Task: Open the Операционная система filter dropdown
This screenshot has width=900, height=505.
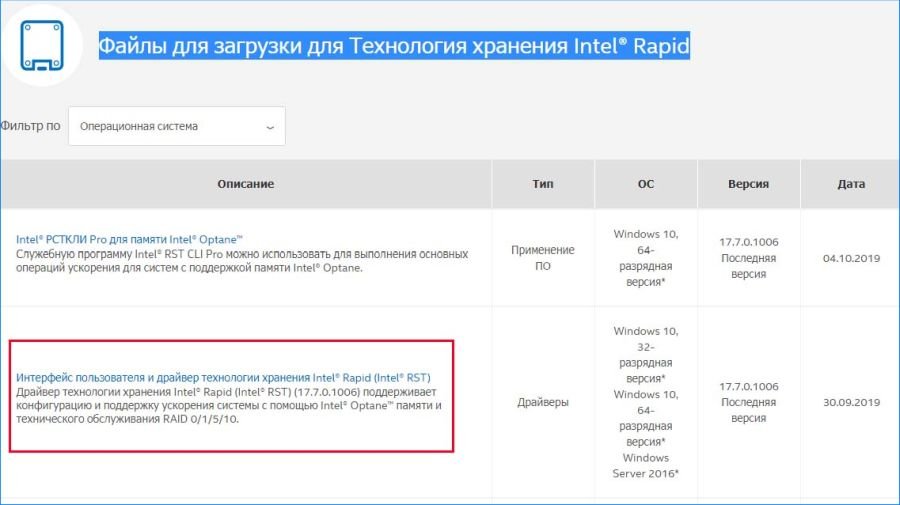Action: tap(177, 126)
